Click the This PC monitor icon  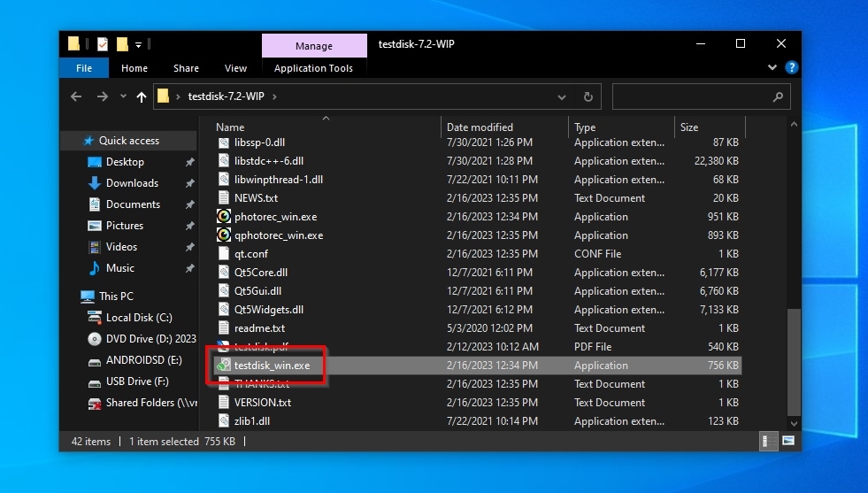(x=88, y=297)
